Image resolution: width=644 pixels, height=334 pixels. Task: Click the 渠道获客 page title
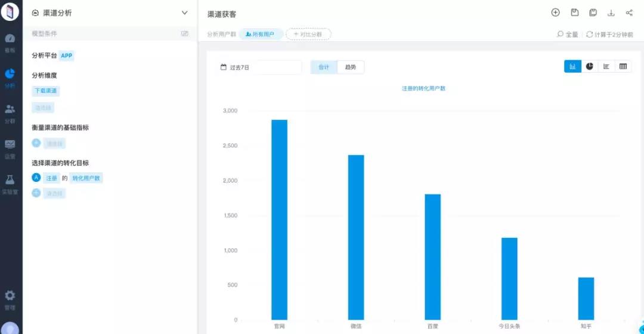click(x=222, y=14)
